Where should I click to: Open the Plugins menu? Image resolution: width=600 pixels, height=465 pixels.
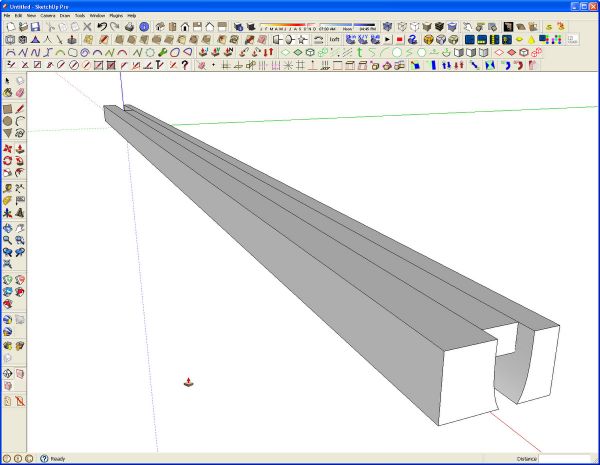point(116,16)
